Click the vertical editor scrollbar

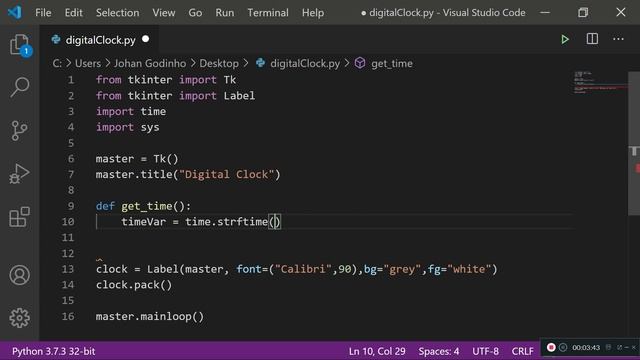coord(634,143)
